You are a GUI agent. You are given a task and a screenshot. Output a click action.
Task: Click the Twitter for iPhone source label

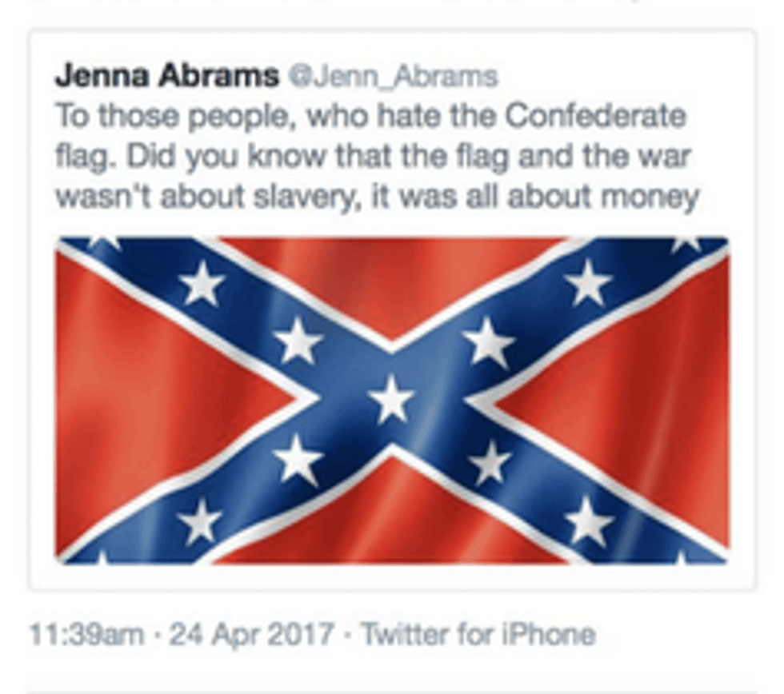(x=478, y=635)
